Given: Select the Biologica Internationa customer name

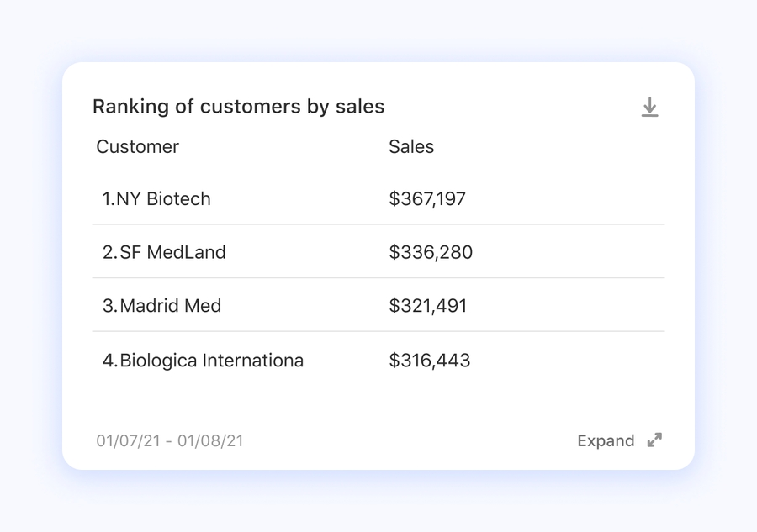Looking at the screenshot, I should (212, 361).
